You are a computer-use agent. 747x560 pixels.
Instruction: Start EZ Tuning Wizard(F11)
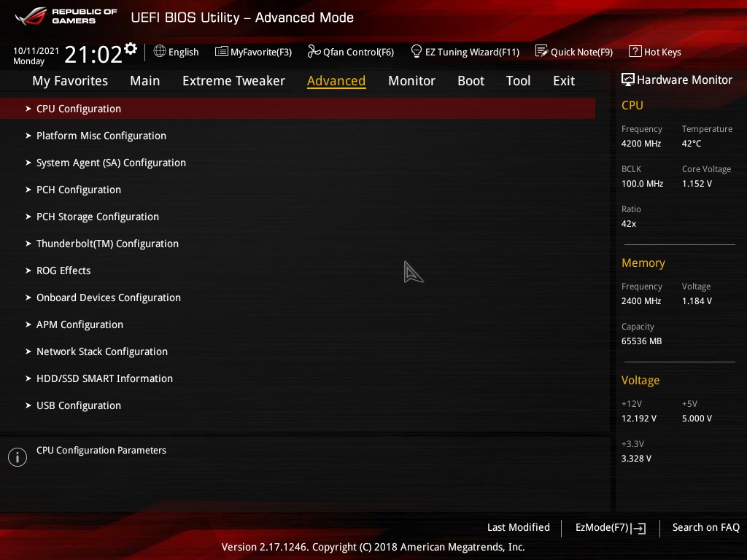[472, 52]
